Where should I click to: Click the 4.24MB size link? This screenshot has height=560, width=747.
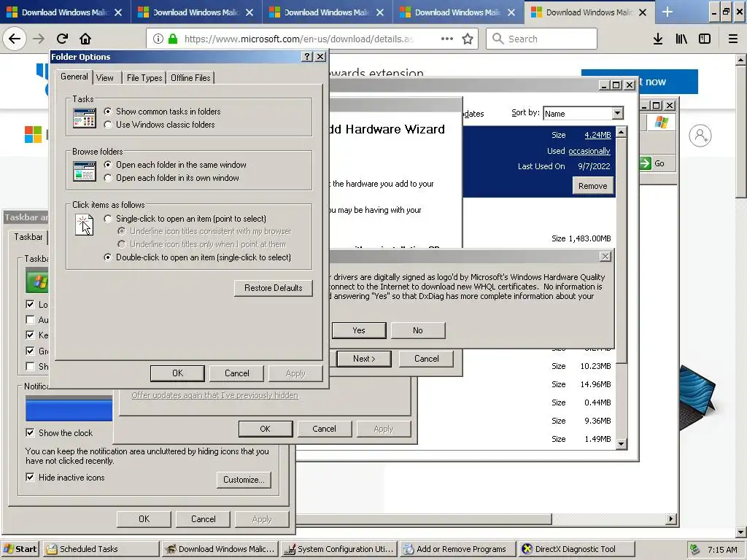click(597, 135)
